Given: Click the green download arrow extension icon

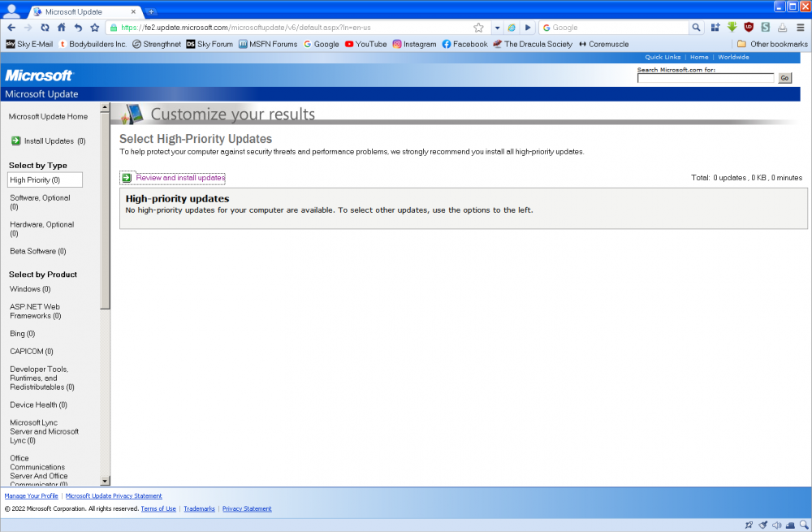Looking at the screenshot, I should click(x=732, y=28).
